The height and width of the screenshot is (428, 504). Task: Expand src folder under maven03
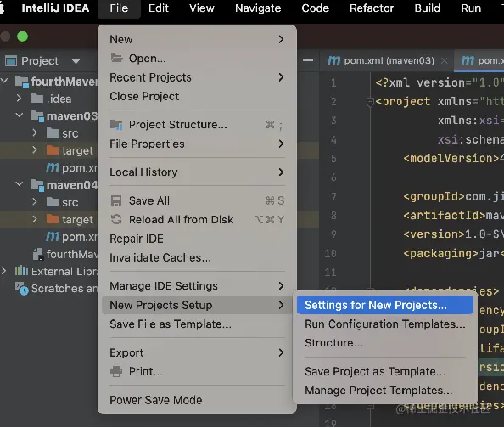pos(35,132)
